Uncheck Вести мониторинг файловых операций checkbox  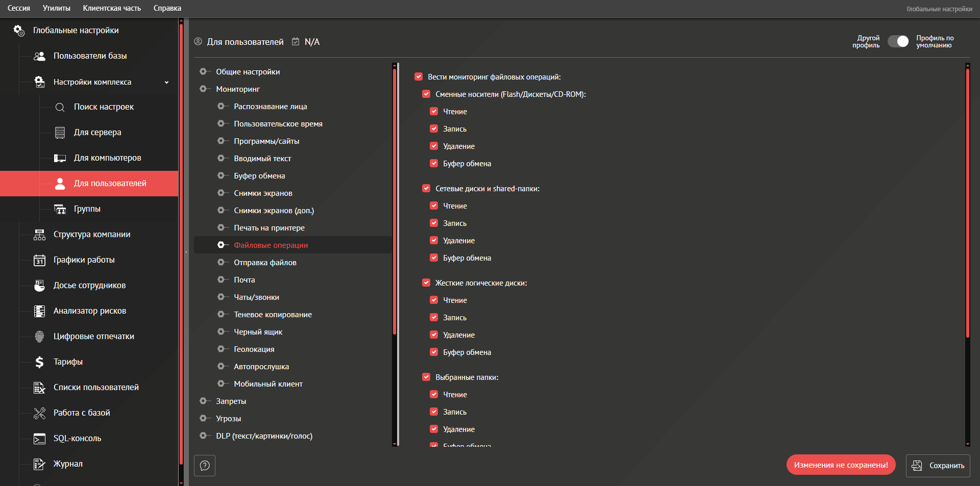click(x=419, y=77)
